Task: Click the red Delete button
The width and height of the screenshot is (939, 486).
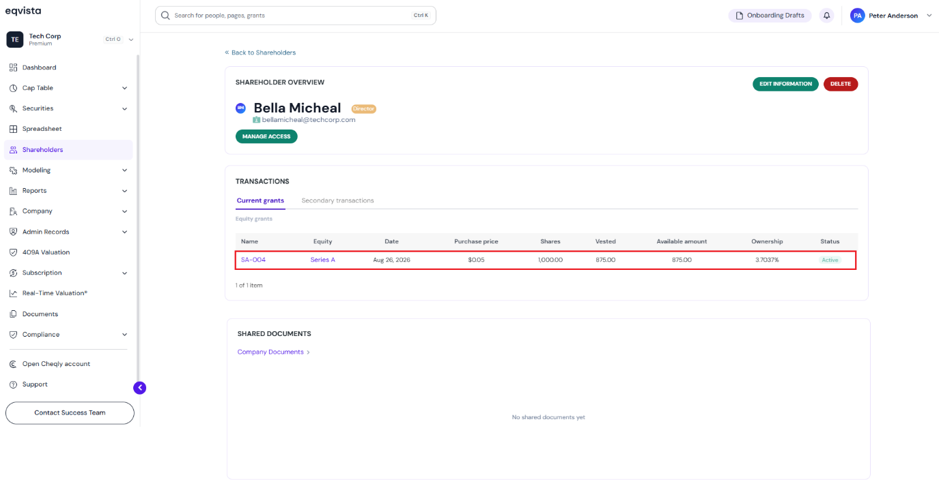Action: click(x=841, y=84)
